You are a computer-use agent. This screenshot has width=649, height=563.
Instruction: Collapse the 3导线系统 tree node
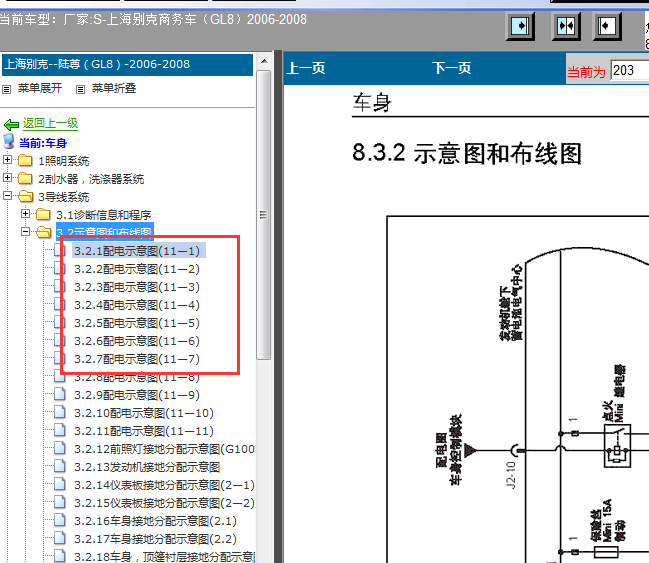(7, 195)
